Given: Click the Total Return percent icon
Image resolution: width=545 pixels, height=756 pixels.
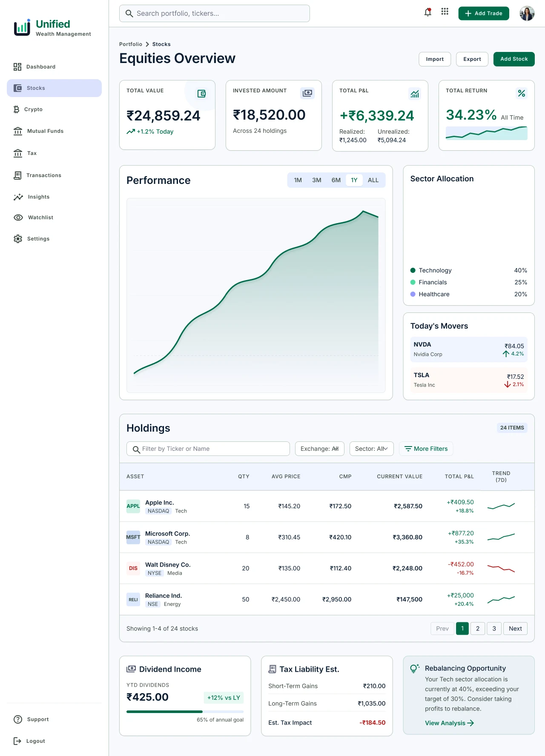Looking at the screenshot, I should click(522, 93).
